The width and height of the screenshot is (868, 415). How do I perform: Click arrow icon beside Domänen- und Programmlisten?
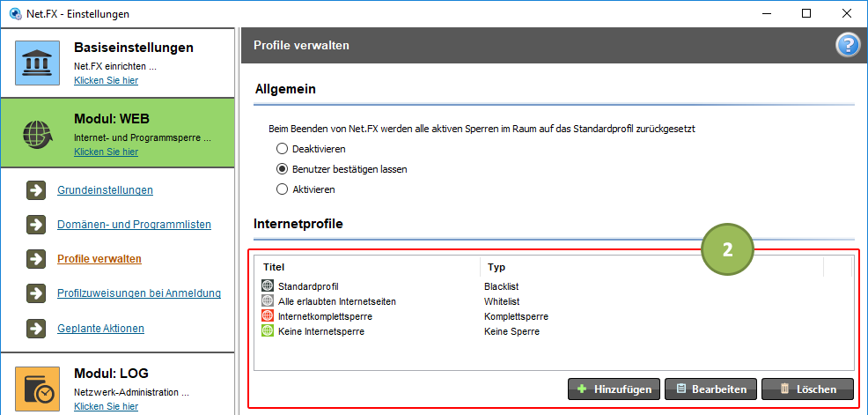tap(36, 225)
